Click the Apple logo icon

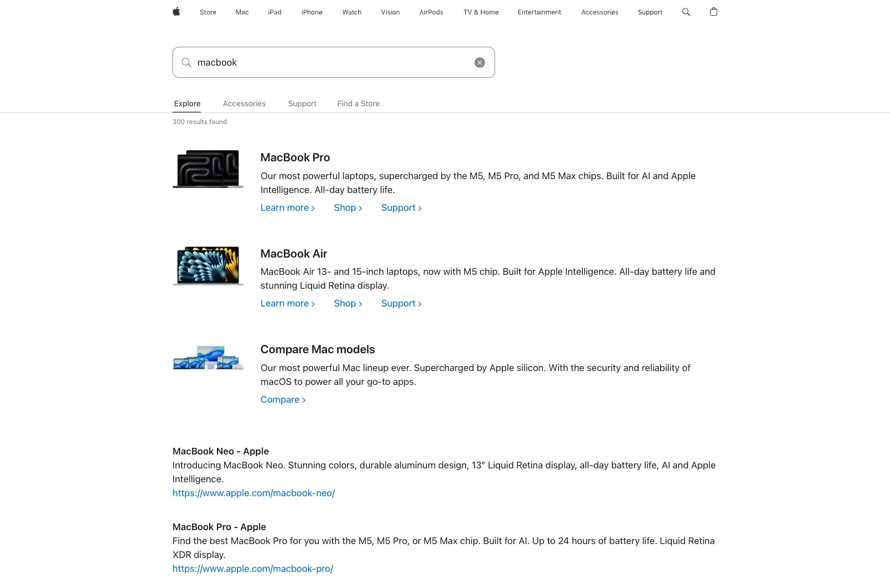[176, 12]
